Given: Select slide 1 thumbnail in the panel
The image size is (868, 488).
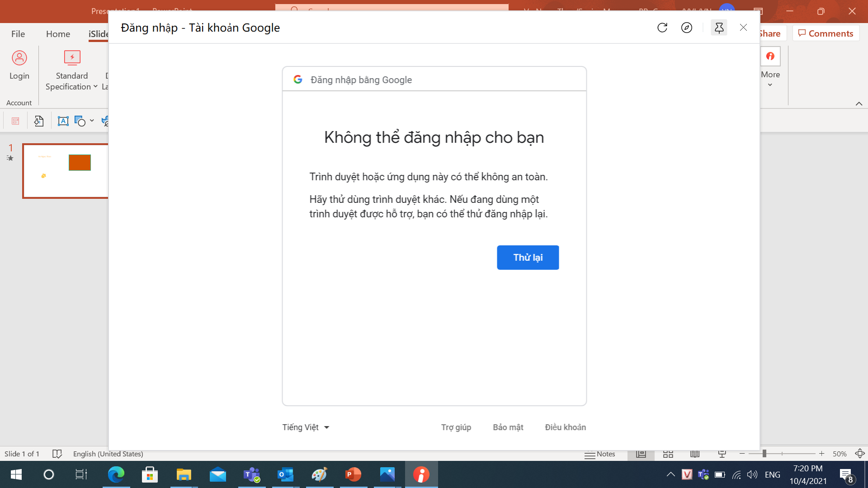Looking at the screenshot, I should tap(66, 171).
